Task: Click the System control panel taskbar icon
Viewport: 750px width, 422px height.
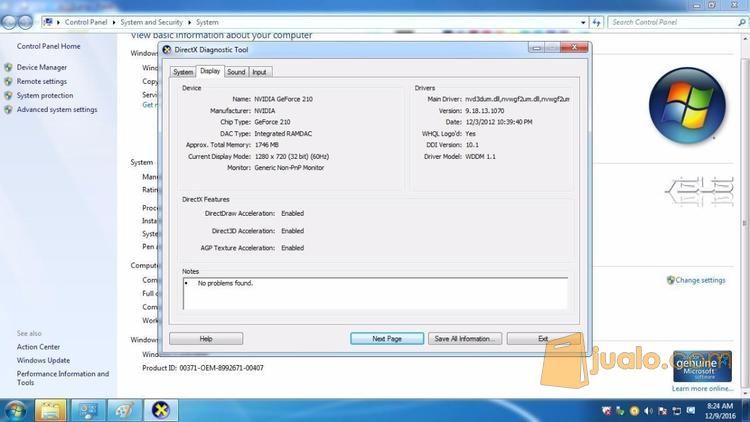Action: tap(87, 410)
